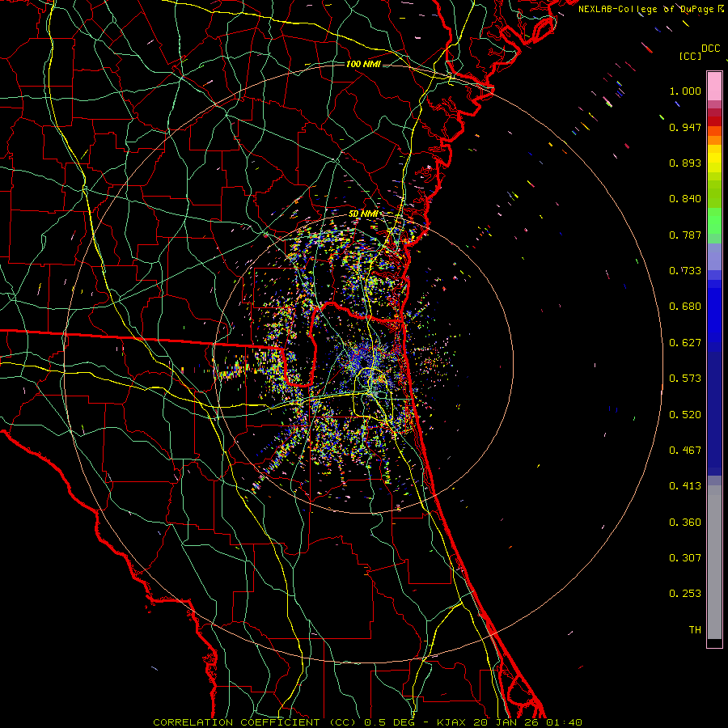Click the 0.947 color scale value
The height and width of the screenshot is (728, 728).
point(685,127)
